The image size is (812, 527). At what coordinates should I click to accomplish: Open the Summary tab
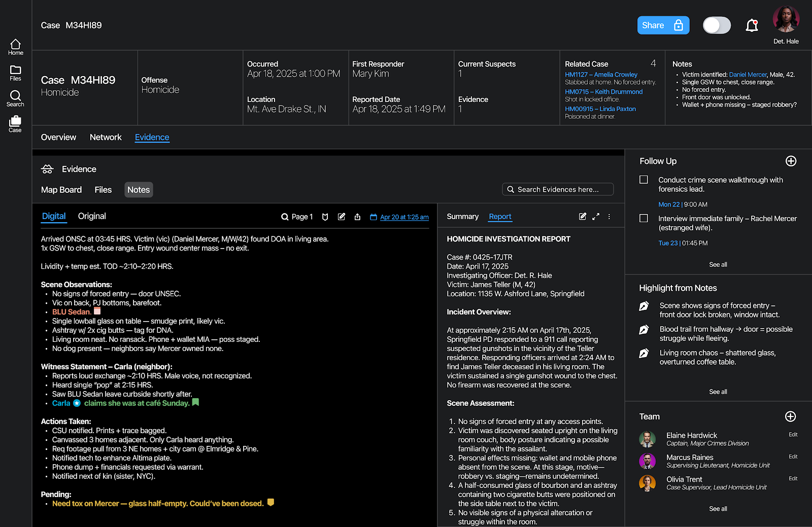[462, 217]
